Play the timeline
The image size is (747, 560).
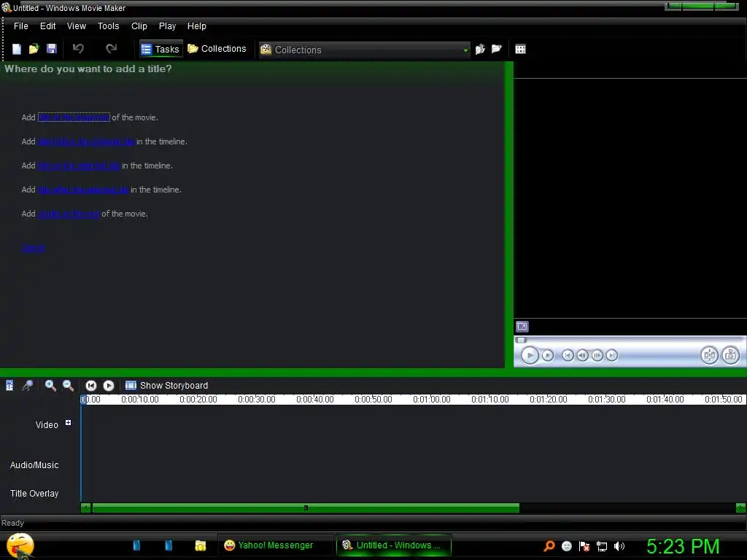[109, 386]
